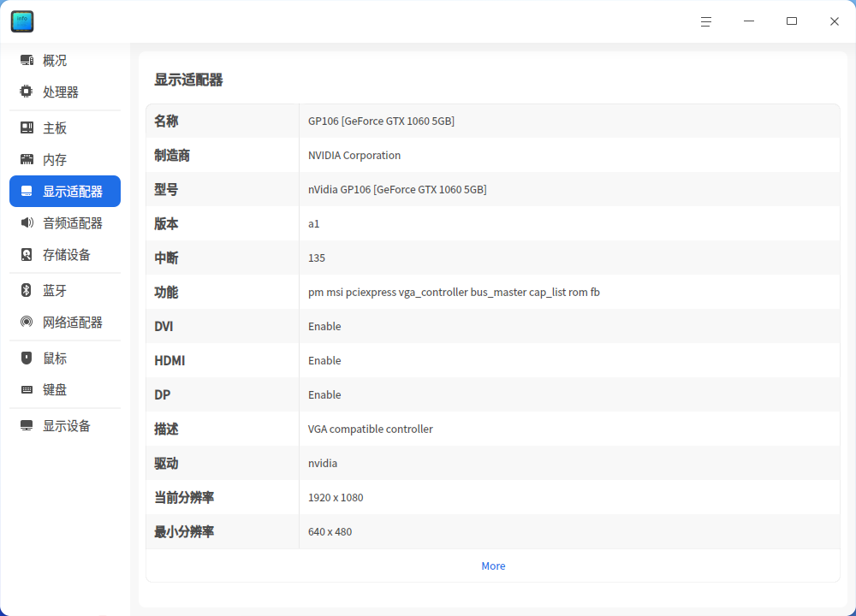Minimize the device manager window
The image size is (856, 616).
pos(749,21)
